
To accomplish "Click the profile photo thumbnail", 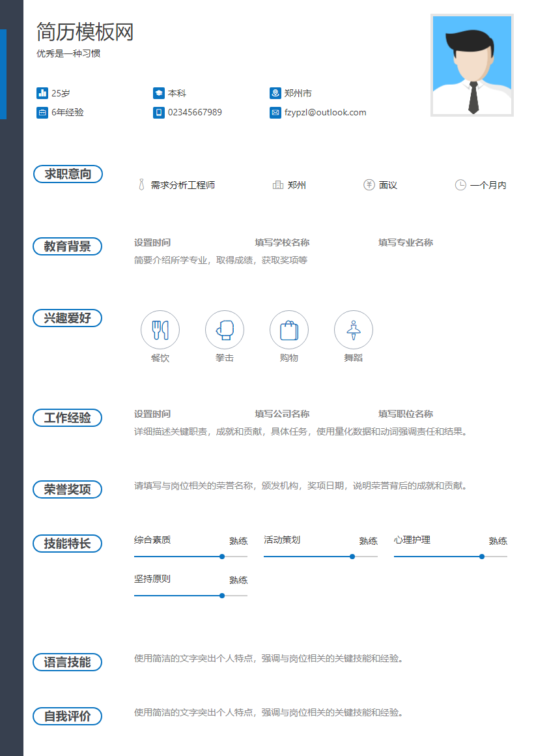I will [x=471, y=65].
